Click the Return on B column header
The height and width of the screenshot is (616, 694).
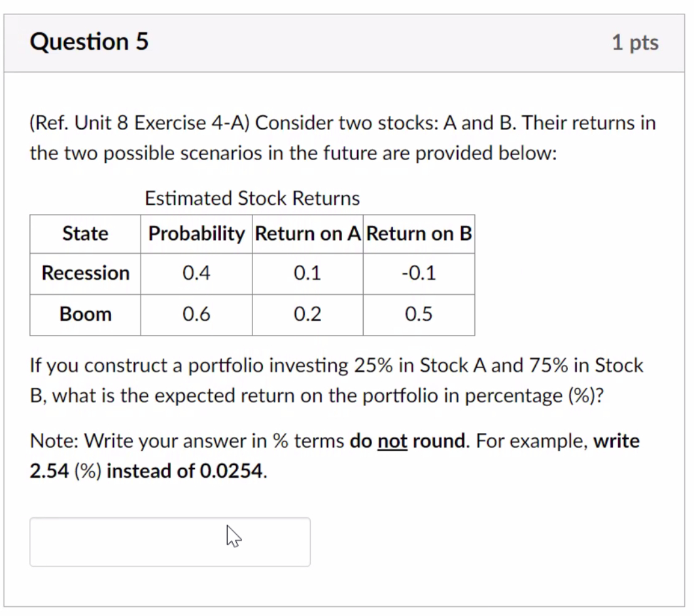click(x=419, y=233)
